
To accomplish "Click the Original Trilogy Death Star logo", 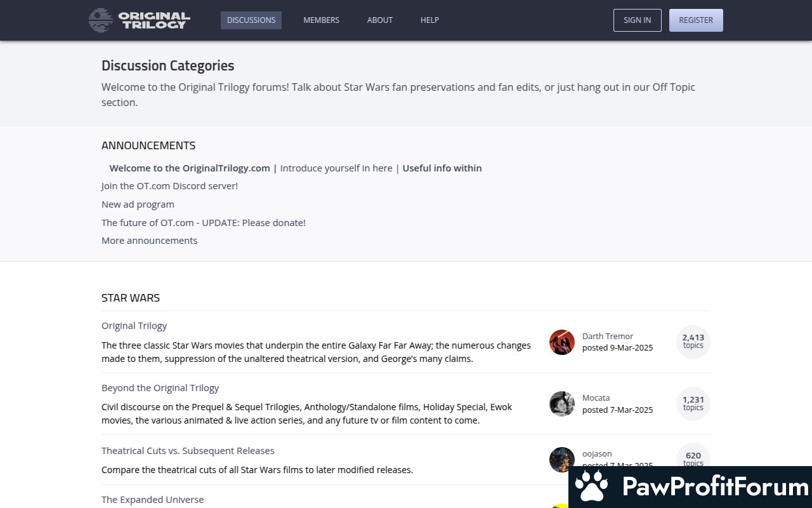I will [140, 20].
